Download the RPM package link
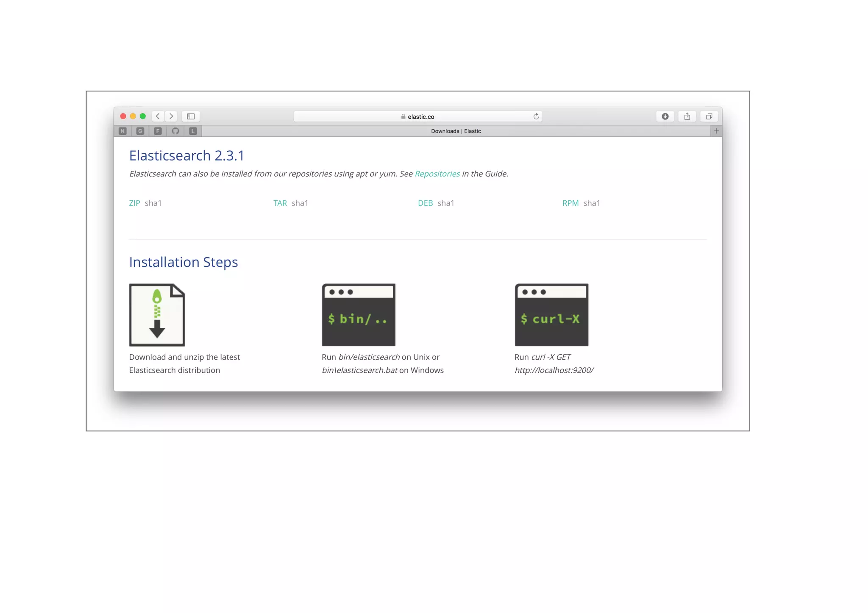 (570, 203)
